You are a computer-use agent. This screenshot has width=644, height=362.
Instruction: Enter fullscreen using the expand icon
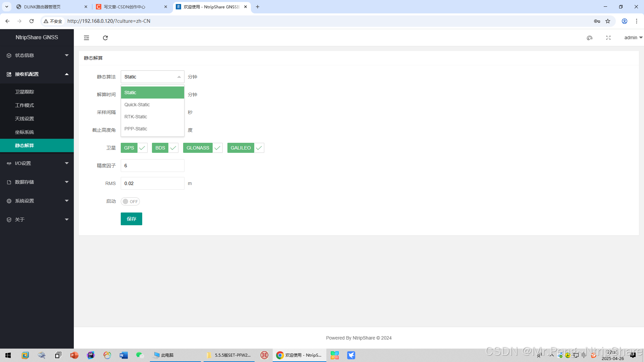tap(608, 38)
